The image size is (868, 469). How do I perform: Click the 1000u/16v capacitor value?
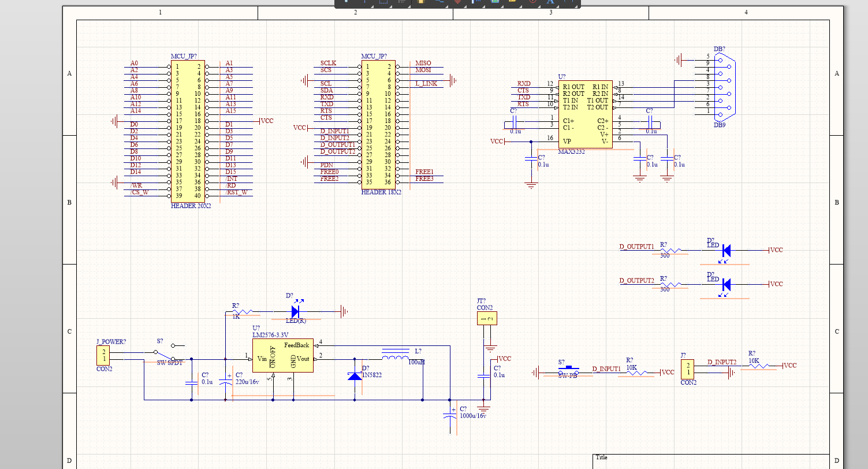point(473,416)
